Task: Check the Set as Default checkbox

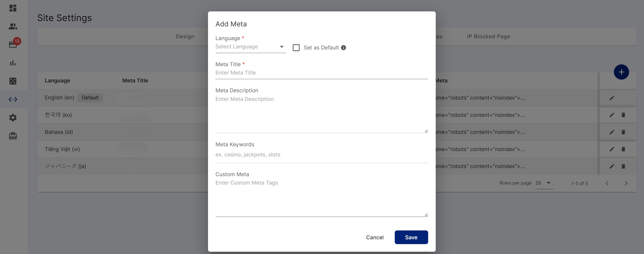Action: [296, 48]
